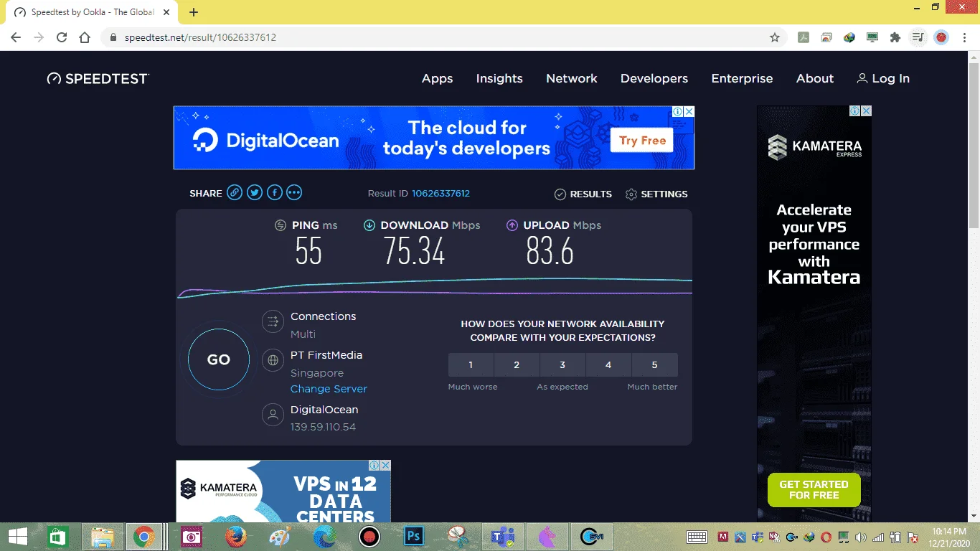The height and width of the screenshot is (551, 980).
Task: Open Microsoft Teams from the taskbar
Action: coord(503,536)
